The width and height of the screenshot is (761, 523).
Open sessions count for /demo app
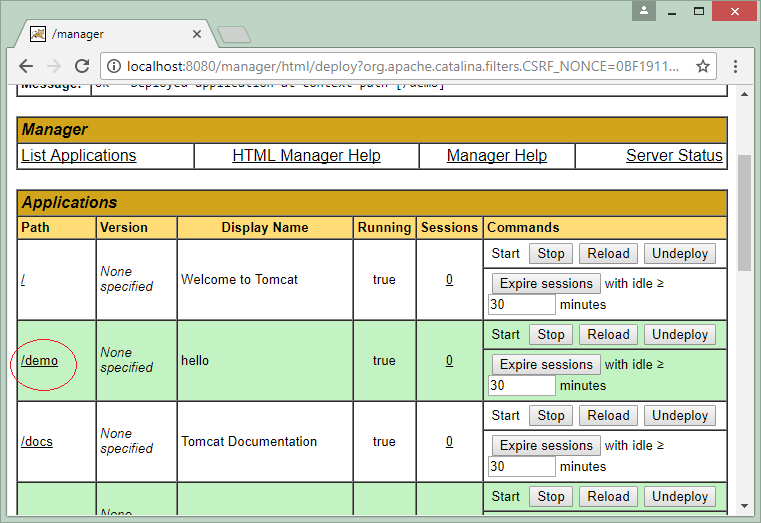[449, 361]
